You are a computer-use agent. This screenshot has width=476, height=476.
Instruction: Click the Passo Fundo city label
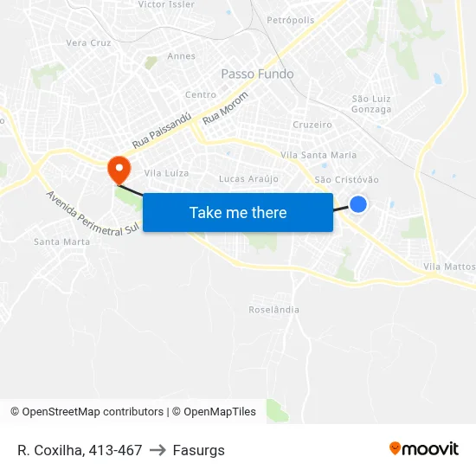tap(257, 74)
